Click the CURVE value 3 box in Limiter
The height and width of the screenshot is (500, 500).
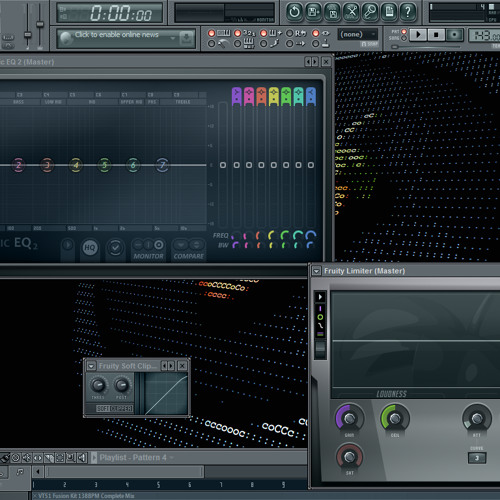point(477,458)
